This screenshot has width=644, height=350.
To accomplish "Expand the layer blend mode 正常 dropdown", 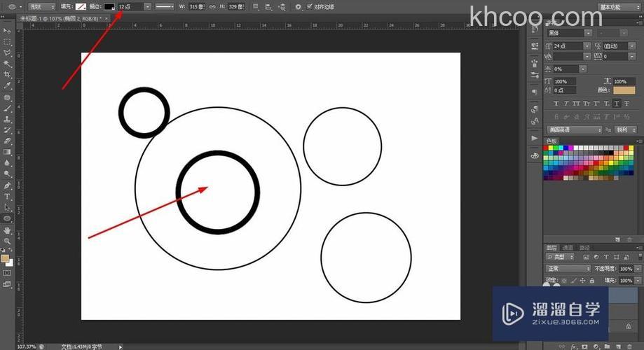I will coord(568,269).
